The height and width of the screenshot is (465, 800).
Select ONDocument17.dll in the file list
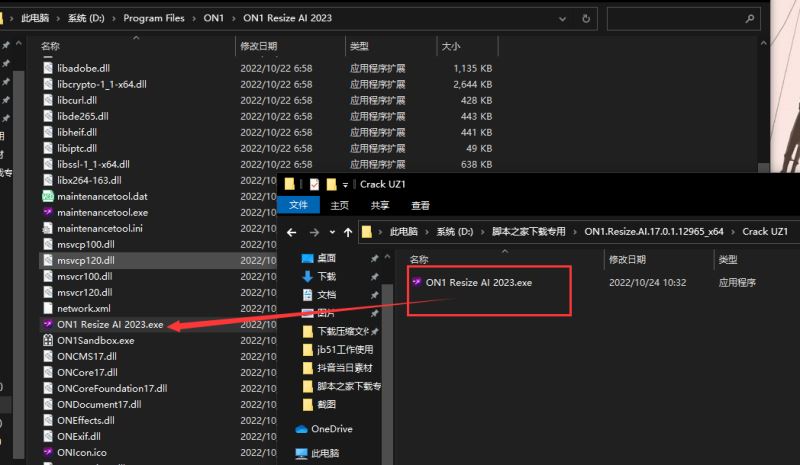coord(99,404)
